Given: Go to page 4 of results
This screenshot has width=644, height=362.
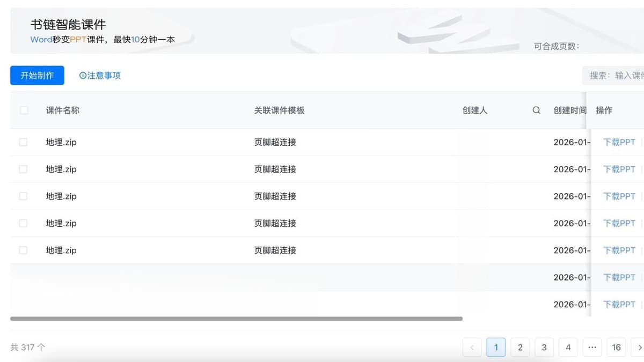Looking at the screenshot, I should coord(568,347).
